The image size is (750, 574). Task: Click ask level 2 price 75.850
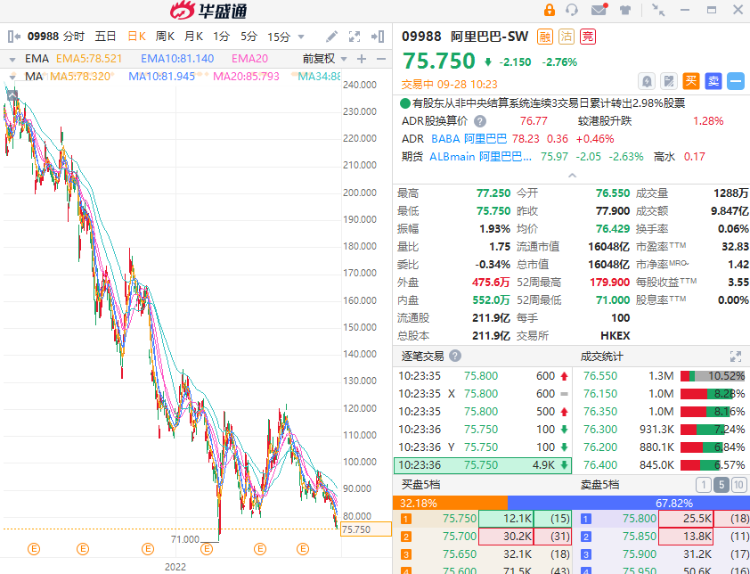640,537
